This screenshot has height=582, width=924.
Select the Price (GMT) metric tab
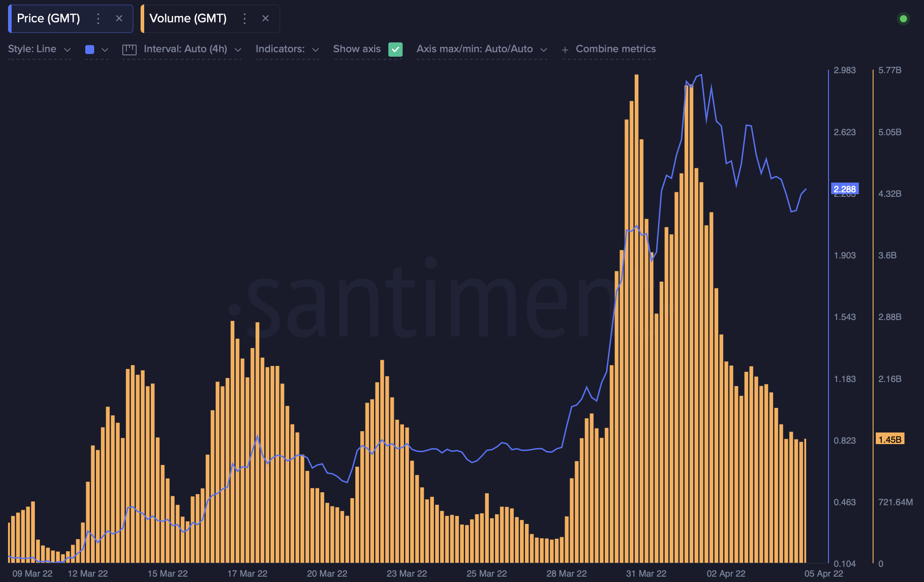point(48,18)
